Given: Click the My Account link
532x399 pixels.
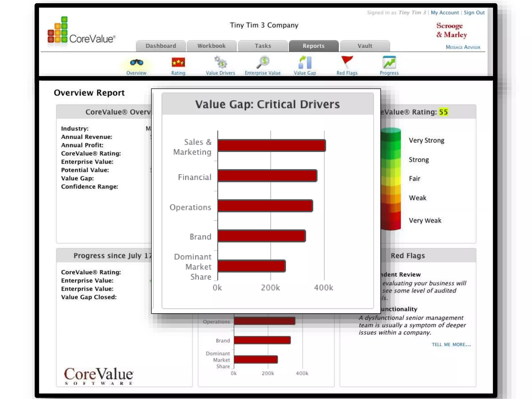Looking at the screenshot, I should point(445,13).
